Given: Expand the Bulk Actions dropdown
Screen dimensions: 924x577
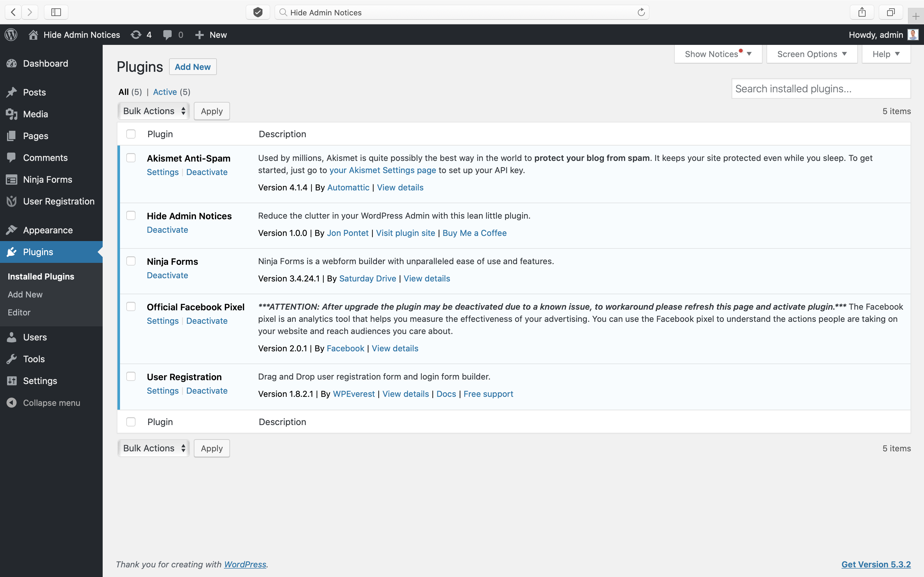Looking at the screenshot, I should pyautogui.click(x=152, y=110).
